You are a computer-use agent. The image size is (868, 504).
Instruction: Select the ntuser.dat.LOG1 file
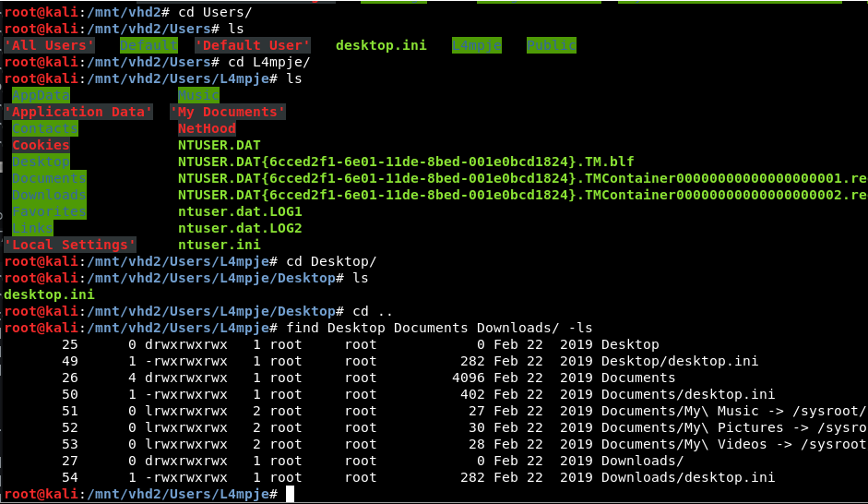(x=240, y=211)
